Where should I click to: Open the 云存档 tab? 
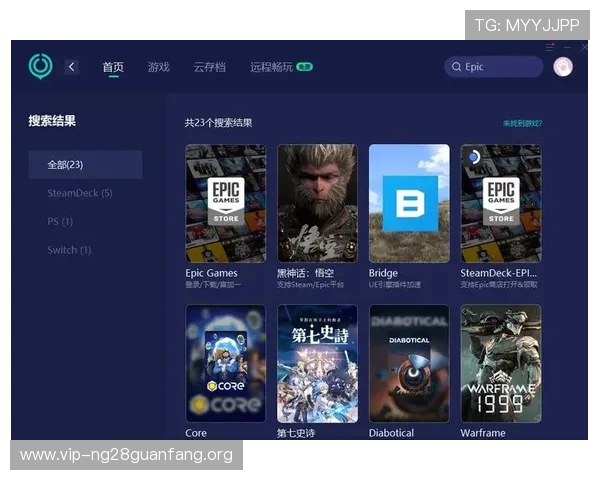pyautogui.click(x=209, y=67)
